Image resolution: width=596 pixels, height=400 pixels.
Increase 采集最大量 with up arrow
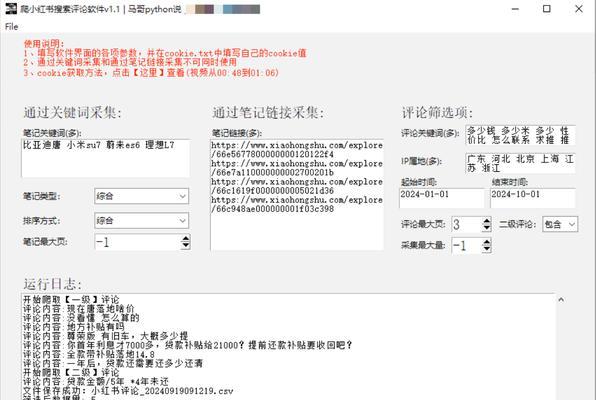tap(487, 242)
